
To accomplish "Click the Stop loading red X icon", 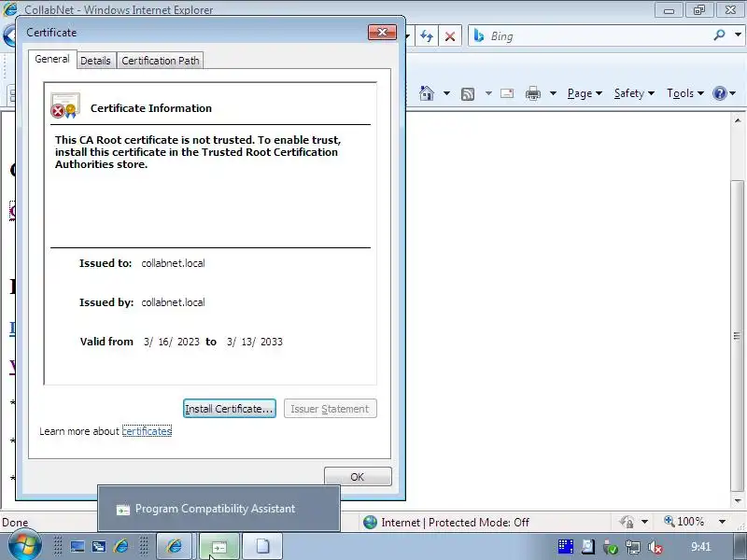I will (x=450, y=36).
